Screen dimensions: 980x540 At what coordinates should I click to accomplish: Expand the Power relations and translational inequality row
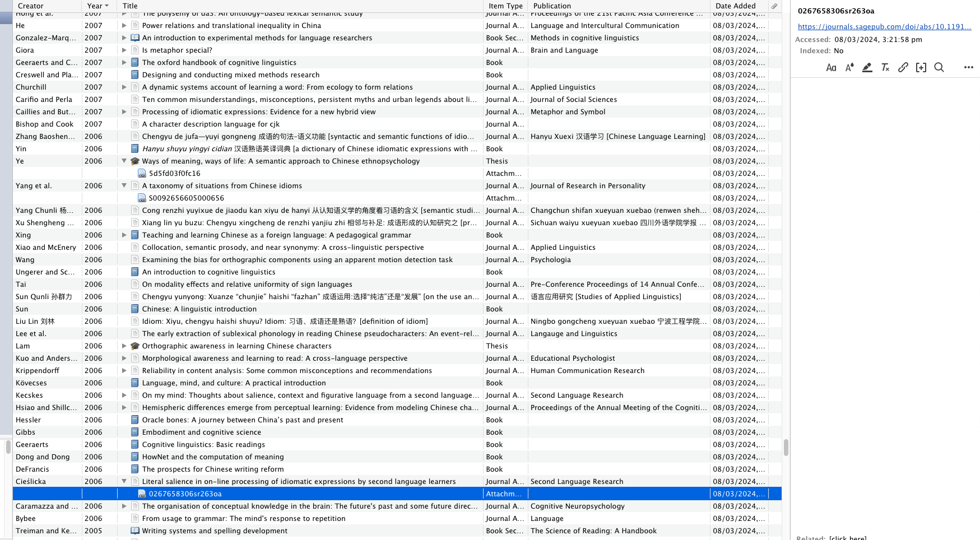[x=124, y=26]
